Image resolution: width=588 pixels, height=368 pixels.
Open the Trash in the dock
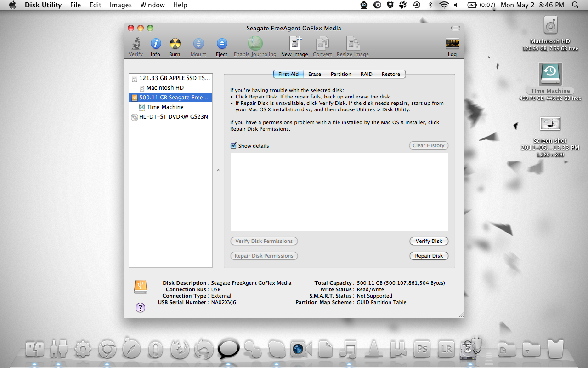tap(555, 349)
